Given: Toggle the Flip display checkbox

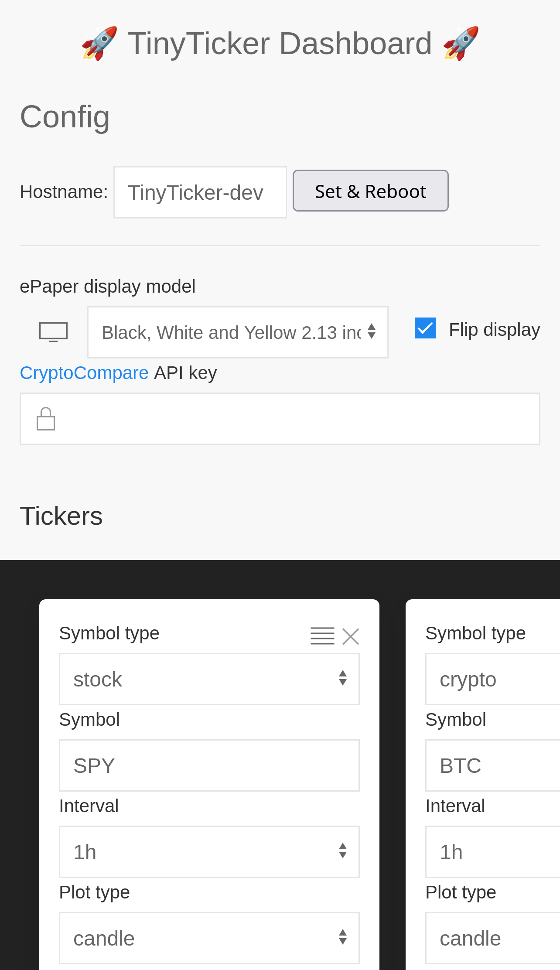Looking at the screenshot, I should click(x=425, y=328).
